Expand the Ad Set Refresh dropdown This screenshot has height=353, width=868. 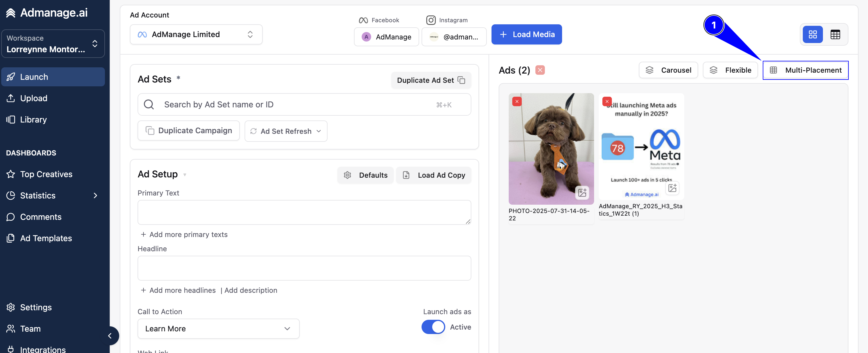pyautogui.click(x=286, y=131)
